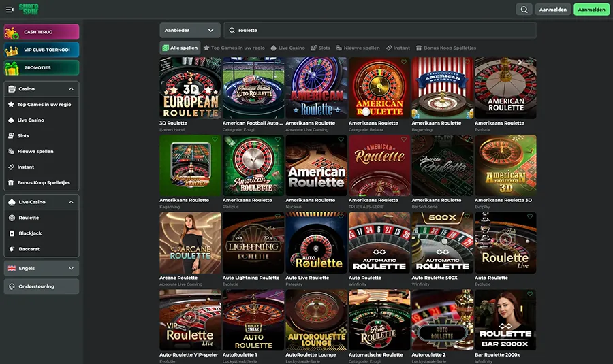Switch to the Live Casino filter tab
613x364 pixels.
pos(287,48)
